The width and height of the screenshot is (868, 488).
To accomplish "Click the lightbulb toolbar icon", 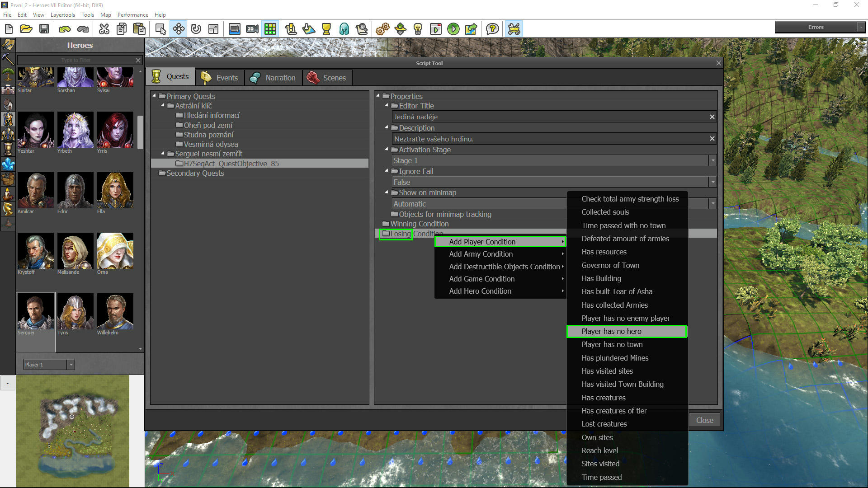I will 418,29.
